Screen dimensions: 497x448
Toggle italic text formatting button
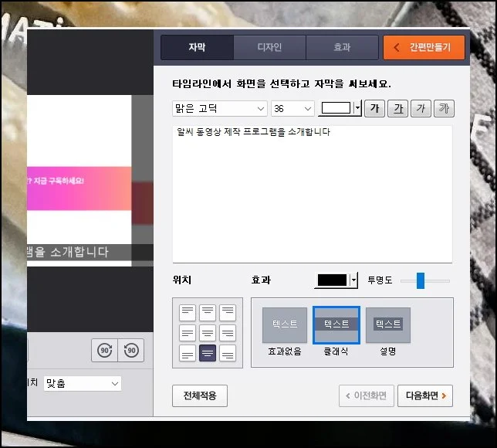(x=421, y=109)
